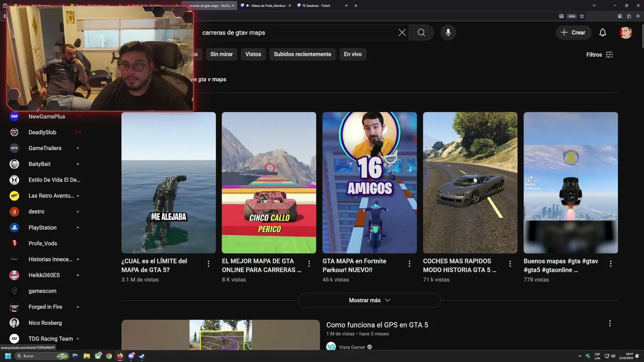644x362 pixels.
Task: Open the 'Historias Innece...' subscription
Action: coord(50,259)
